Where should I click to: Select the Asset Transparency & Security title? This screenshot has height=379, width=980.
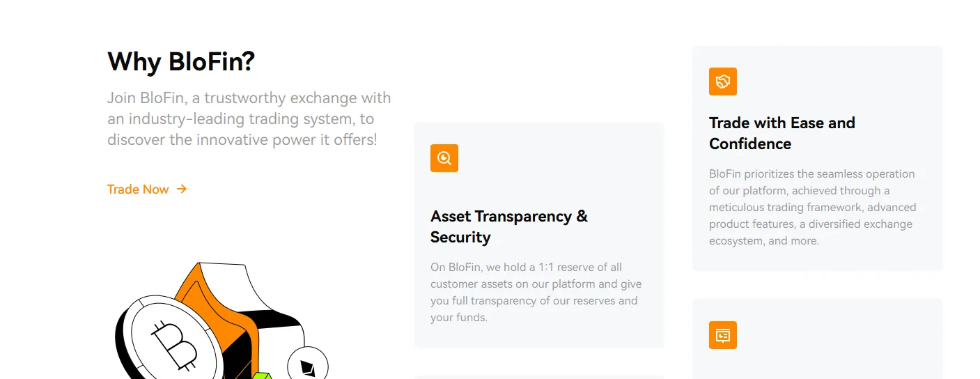(x=509, y=226)
